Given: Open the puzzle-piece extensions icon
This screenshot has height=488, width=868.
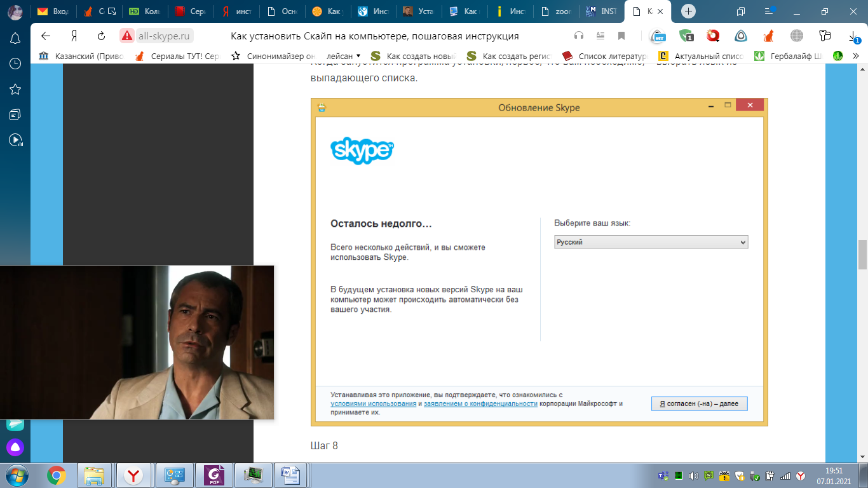Looking at the screenshot, I should [x=825, y=36].
